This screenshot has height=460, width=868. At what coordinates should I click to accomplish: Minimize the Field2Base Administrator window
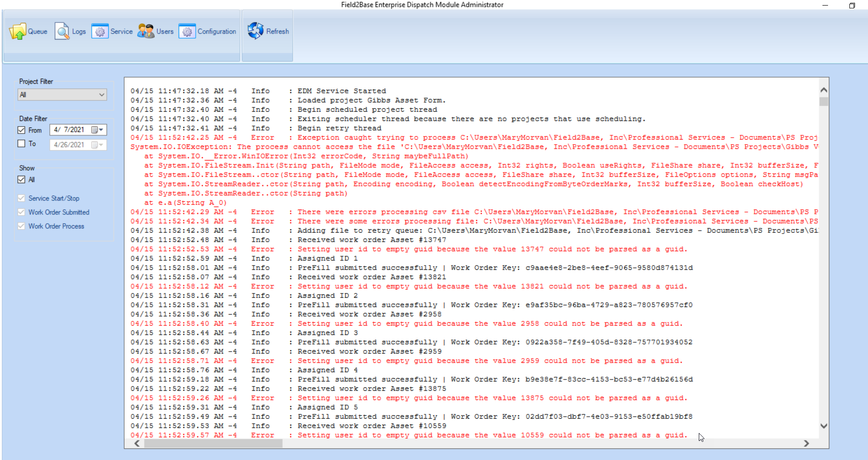pos(825,6)
